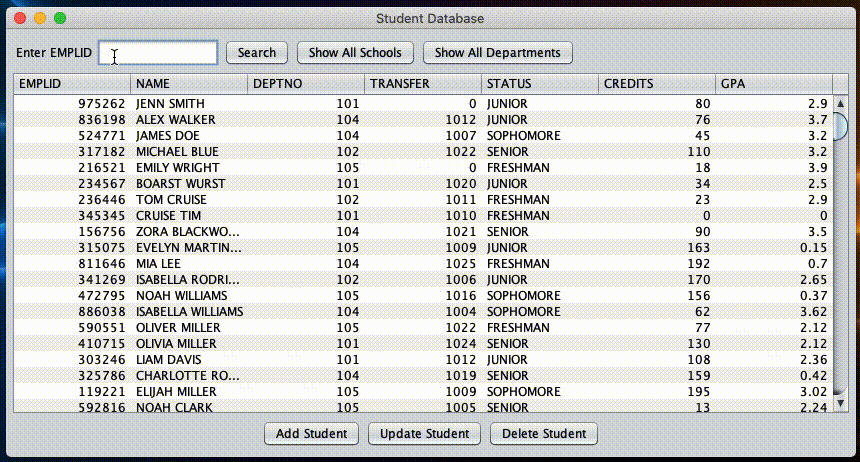This screenshot has height=462, width=860.
Task: Click EMPLID 836198 cell
Action: pyautogui.click(x=72, y=120)
